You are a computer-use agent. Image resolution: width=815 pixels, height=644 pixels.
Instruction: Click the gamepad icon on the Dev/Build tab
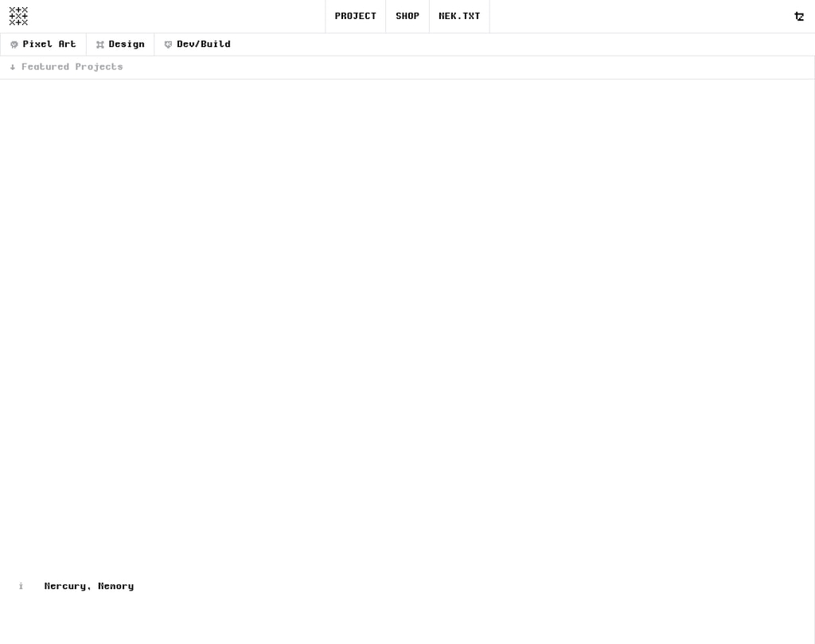(x=168, y=45)
